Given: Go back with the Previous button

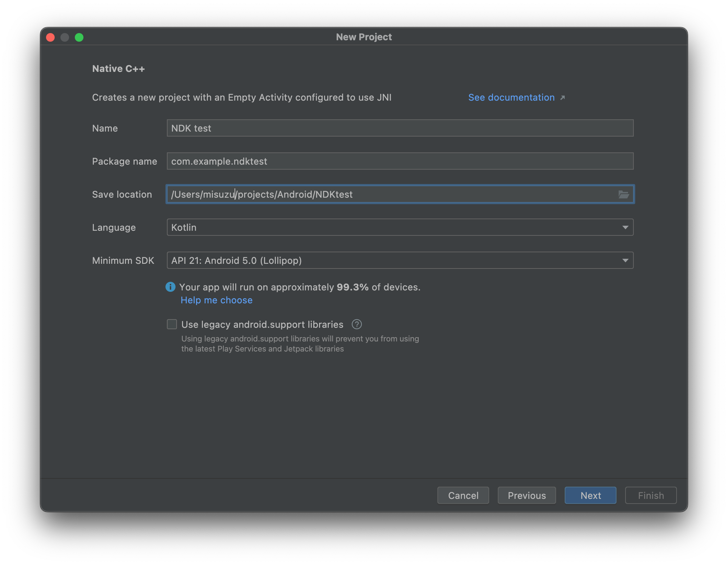Looking at the screenshot, I should (527, 496).
